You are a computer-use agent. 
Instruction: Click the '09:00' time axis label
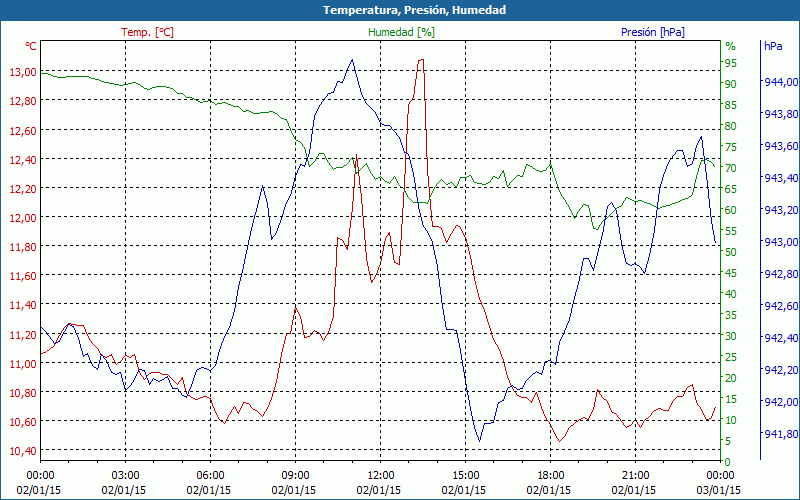pyautogui.click(x=295, y=476)
